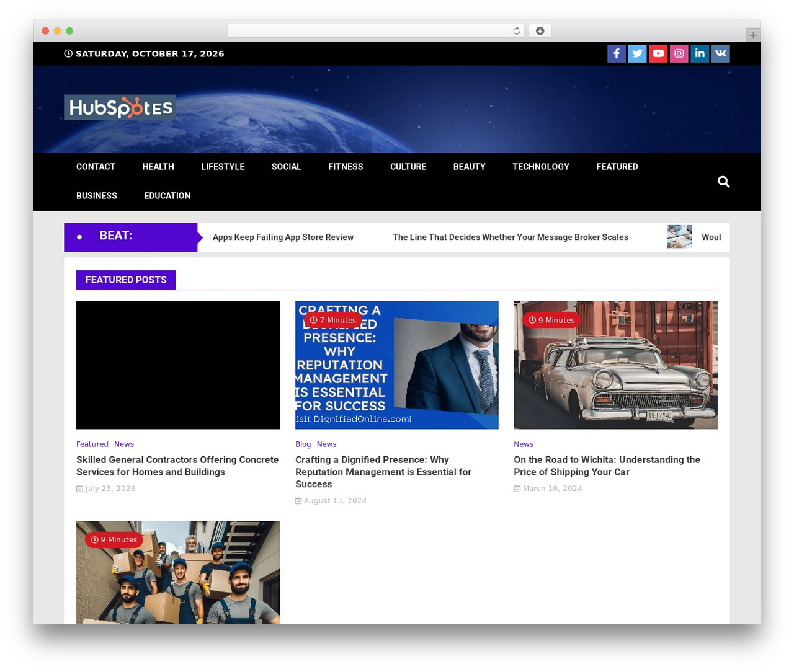The height and width of the screenshot is (672, 794).
Task: Open the Skilled General Contractors article title
Action: (177, 466)
